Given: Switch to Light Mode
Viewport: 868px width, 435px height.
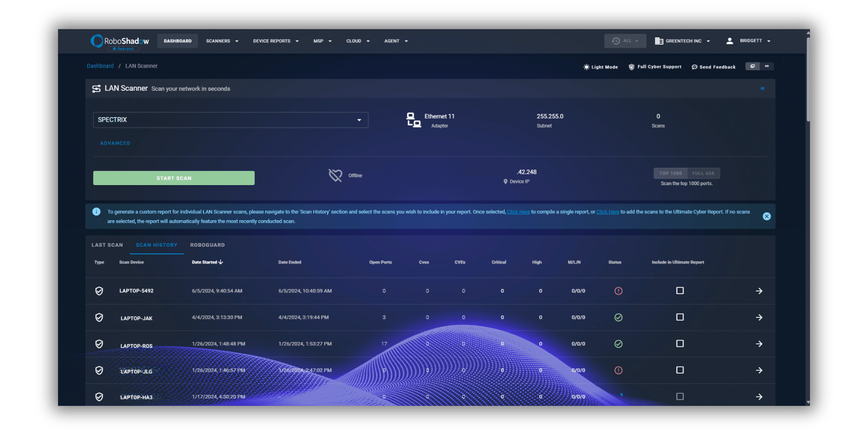Looking at the screenshot, I should [x=600, y=67].
